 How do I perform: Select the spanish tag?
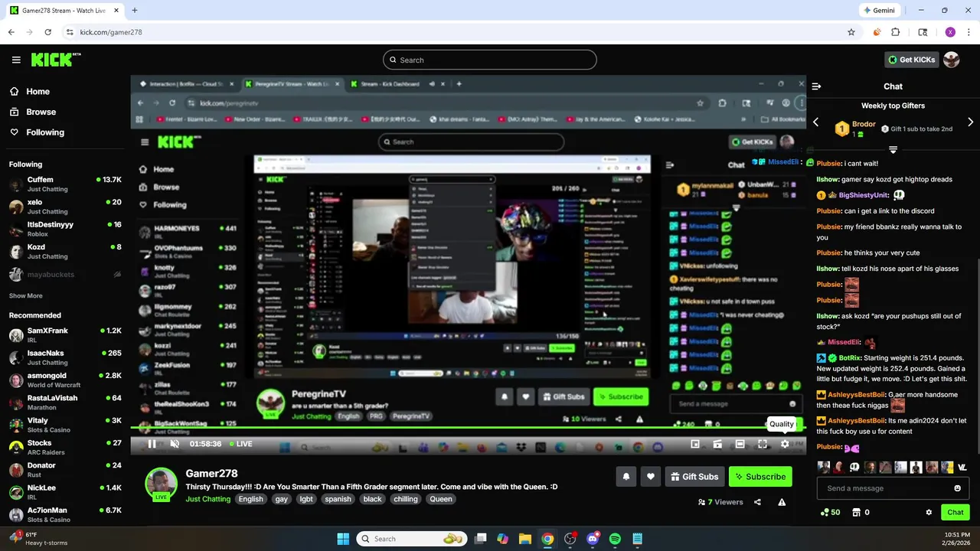[x=338, y=499]
